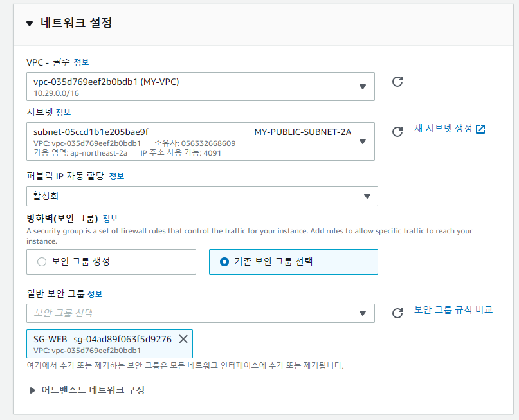This screenshot has height=420, width=519.
Task: Open the VPC dropdown
Action: pos(201,86)
